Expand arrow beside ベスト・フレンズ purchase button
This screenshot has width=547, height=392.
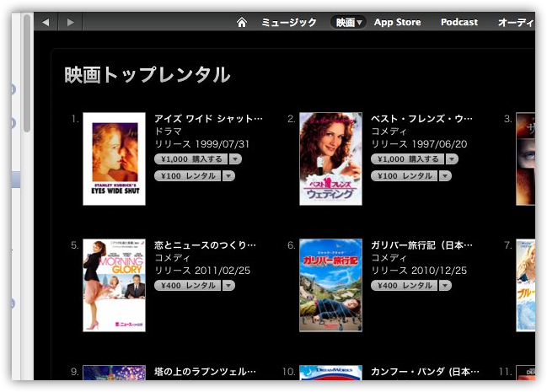click(x=452, y=159)
